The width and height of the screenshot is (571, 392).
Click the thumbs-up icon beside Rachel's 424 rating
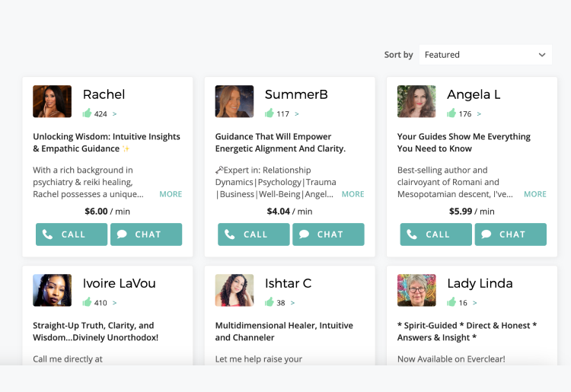(88, 113)
